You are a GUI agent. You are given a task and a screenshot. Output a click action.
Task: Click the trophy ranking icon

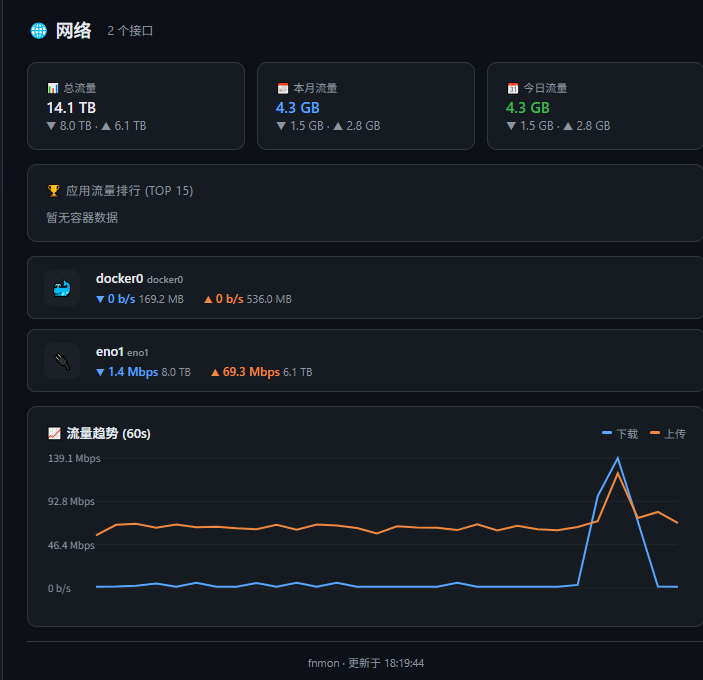53,191
